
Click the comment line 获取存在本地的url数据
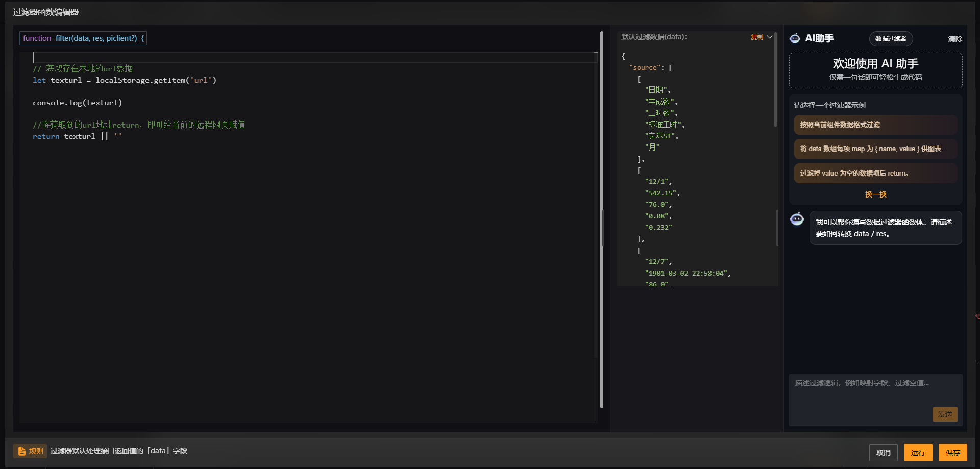(x=83, y=69)
